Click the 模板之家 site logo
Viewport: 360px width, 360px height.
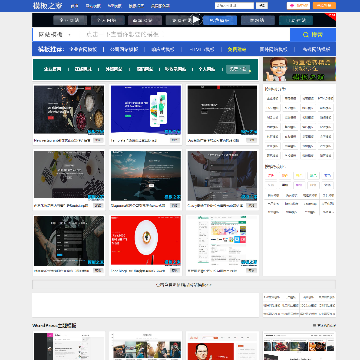(47, 5)
